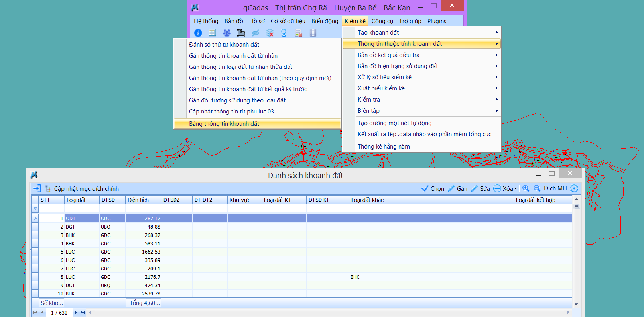Click the Sửa edit button
Screen dimensions: 644x317
(x=481, y=189)
